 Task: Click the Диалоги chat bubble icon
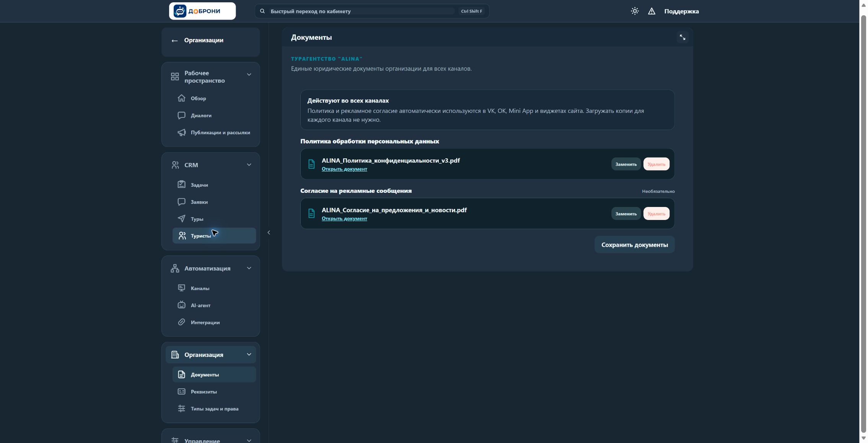point(181,116)
